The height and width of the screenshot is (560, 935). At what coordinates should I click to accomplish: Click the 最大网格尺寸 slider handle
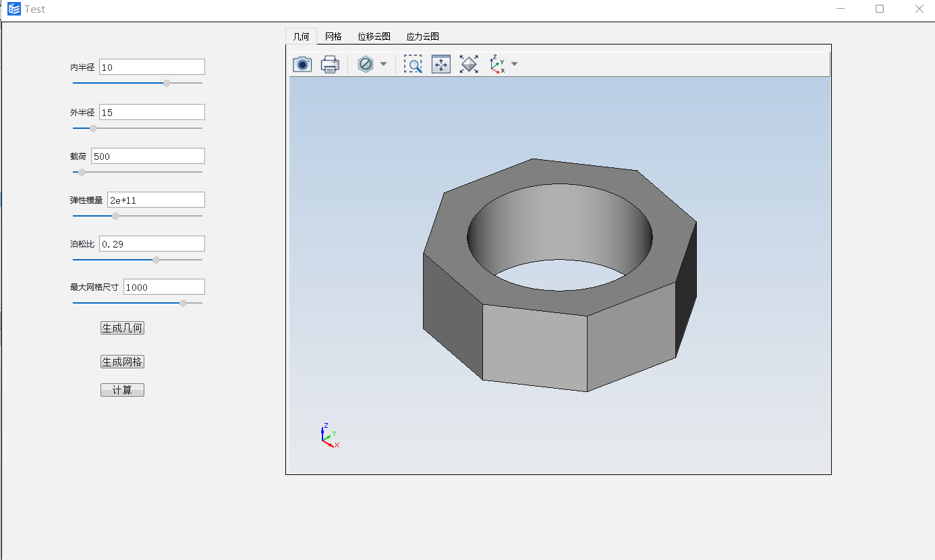tap(183, 303)
